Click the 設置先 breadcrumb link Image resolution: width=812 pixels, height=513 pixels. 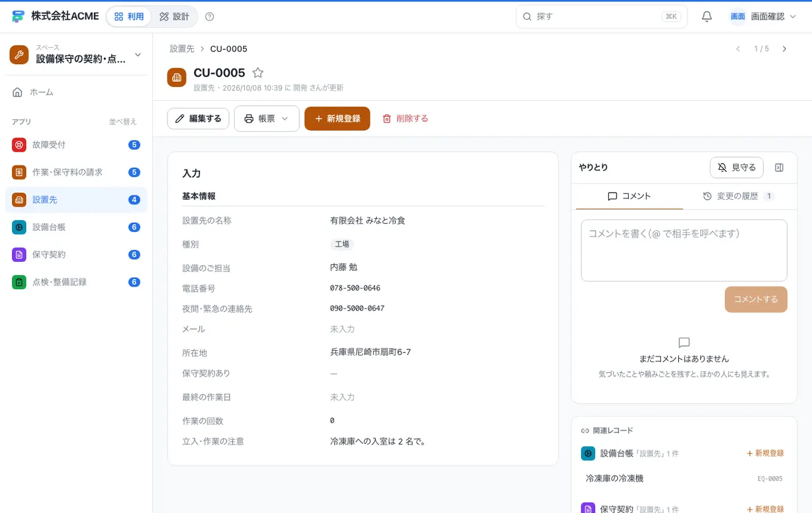click(x=182, y=49)
